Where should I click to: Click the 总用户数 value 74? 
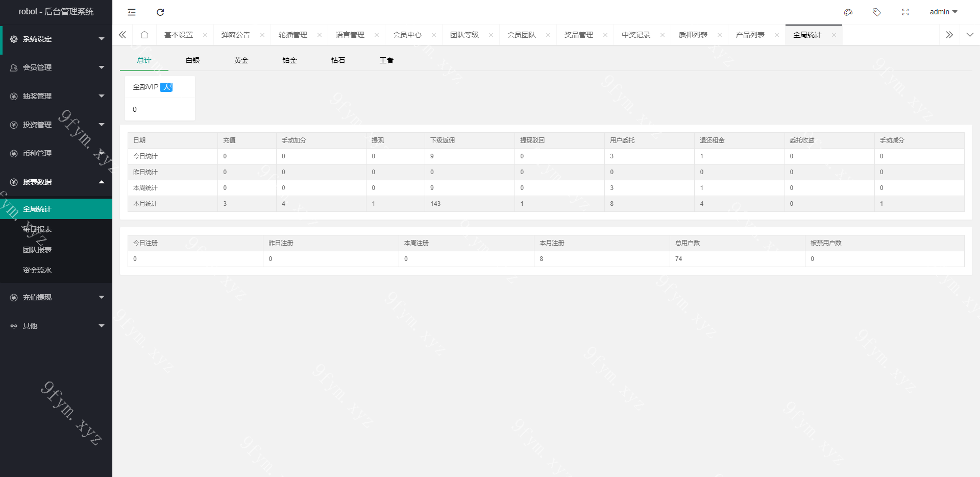[x=678, y=259]
